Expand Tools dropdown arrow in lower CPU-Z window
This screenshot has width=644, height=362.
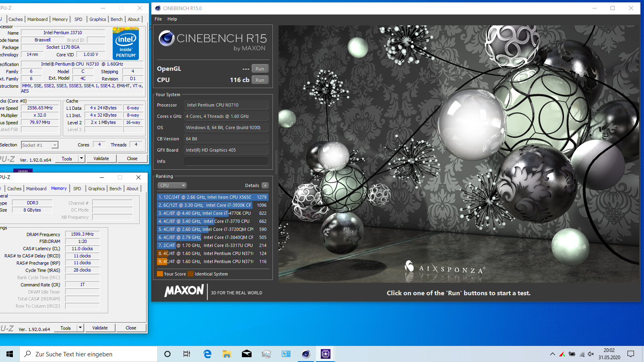pyautogui.click(x=80, y=328)
